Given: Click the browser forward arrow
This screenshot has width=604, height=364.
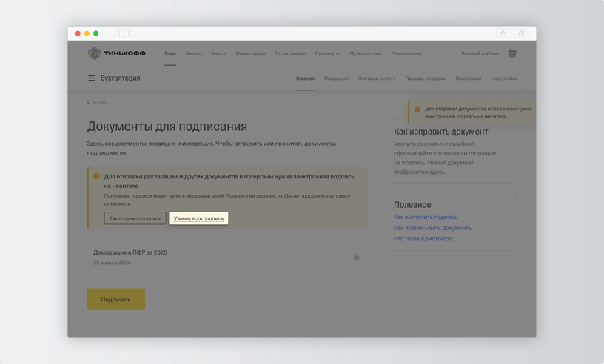Looking at the screenshot, I should click(x=129, y=33).
